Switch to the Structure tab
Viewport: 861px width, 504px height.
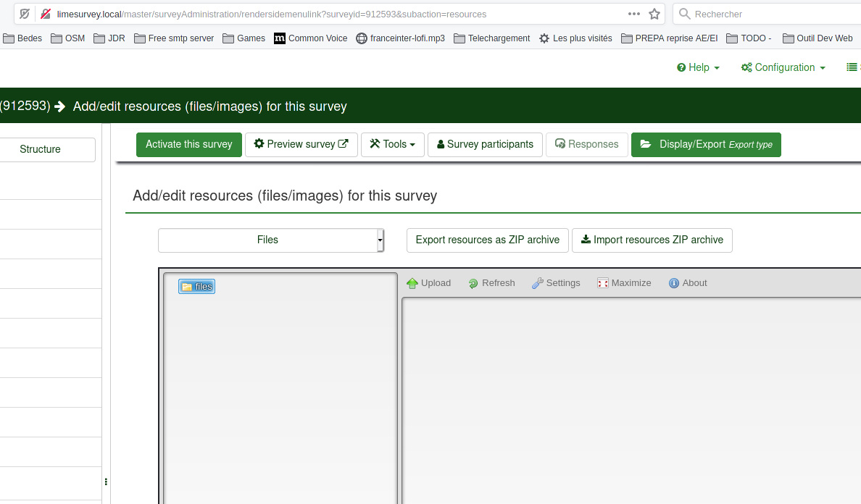point(41,149)
